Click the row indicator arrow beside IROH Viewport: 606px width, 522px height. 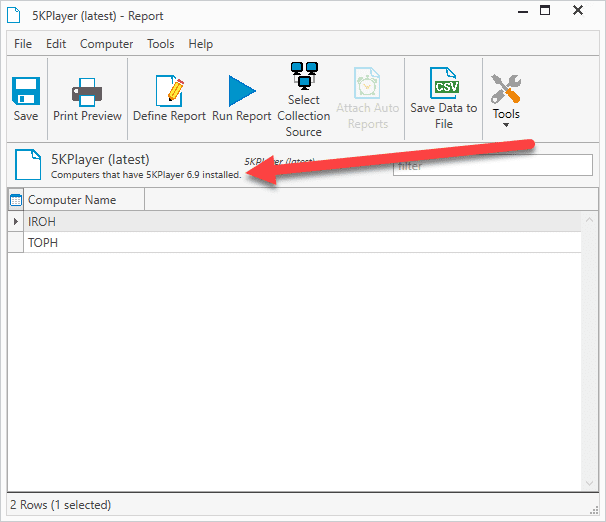15,222
